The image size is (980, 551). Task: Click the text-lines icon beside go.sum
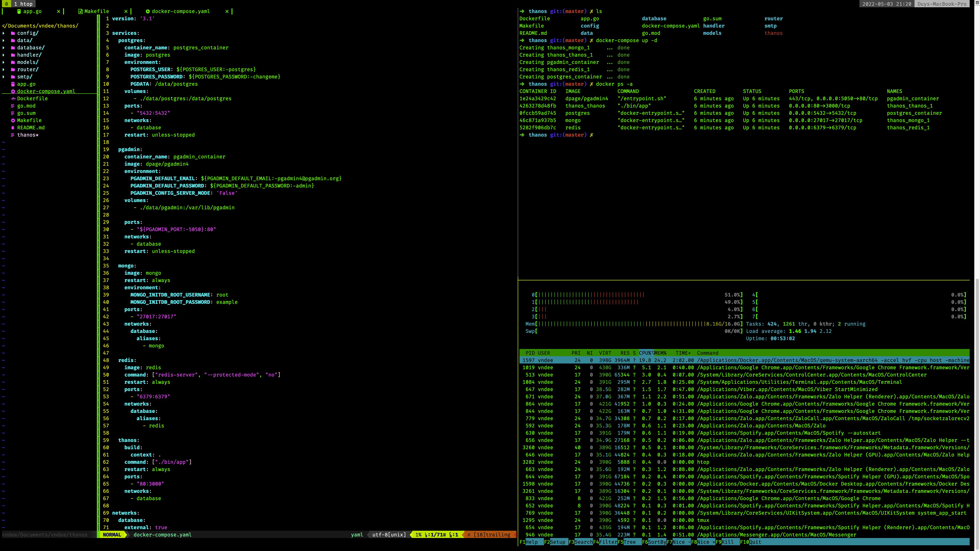coord(13,113)
